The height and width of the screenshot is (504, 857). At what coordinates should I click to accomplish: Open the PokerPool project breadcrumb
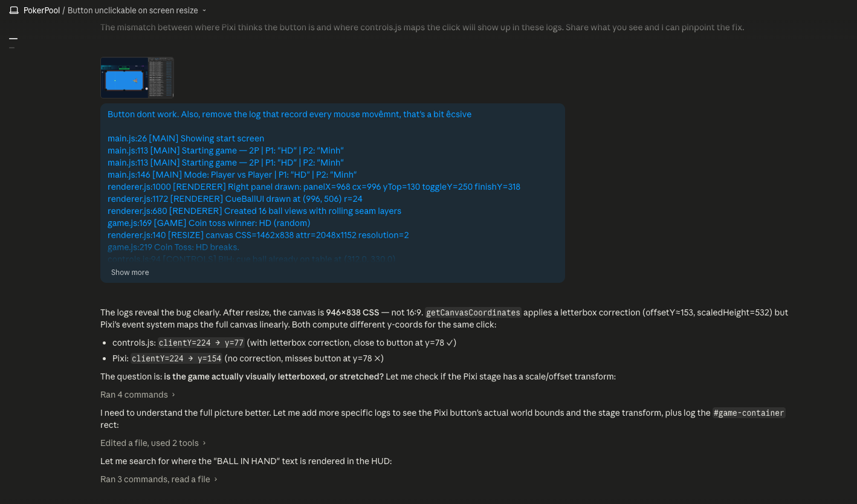(x=42, y=10)
